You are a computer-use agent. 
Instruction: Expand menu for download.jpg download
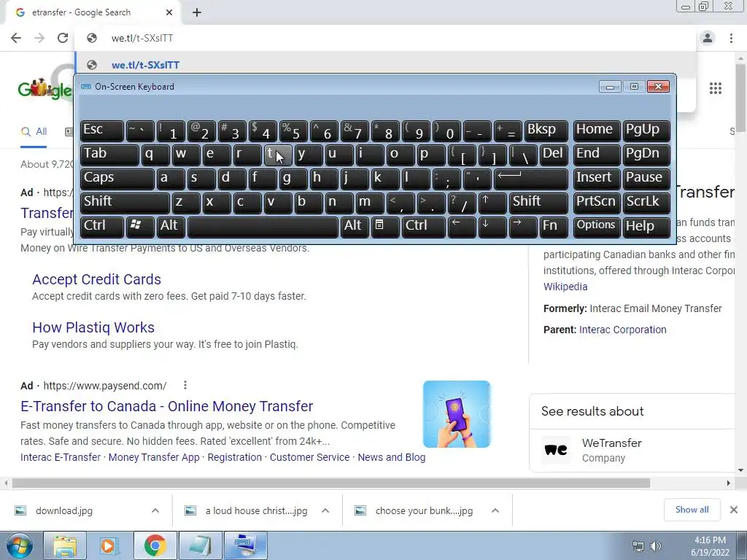coord(155,510)
